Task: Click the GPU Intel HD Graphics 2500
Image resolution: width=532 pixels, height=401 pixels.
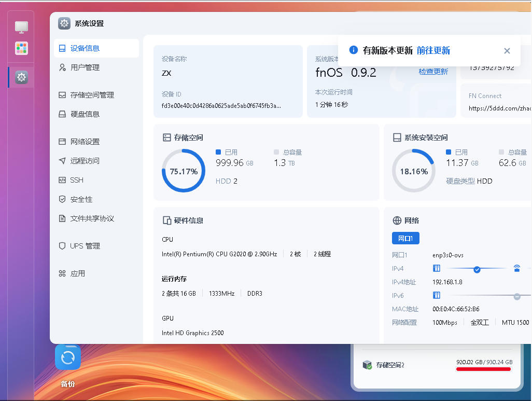Action: click(x=193, y=333)
